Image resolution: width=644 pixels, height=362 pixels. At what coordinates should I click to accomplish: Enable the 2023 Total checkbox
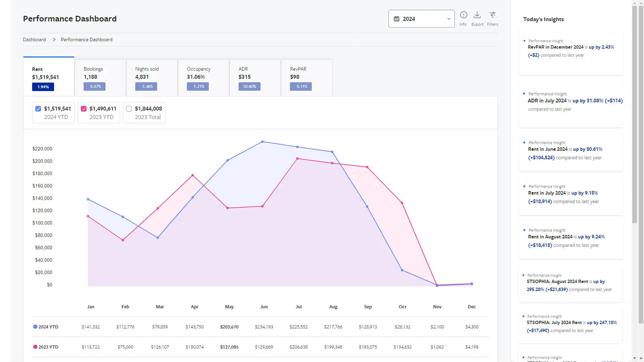click(129, 109)
